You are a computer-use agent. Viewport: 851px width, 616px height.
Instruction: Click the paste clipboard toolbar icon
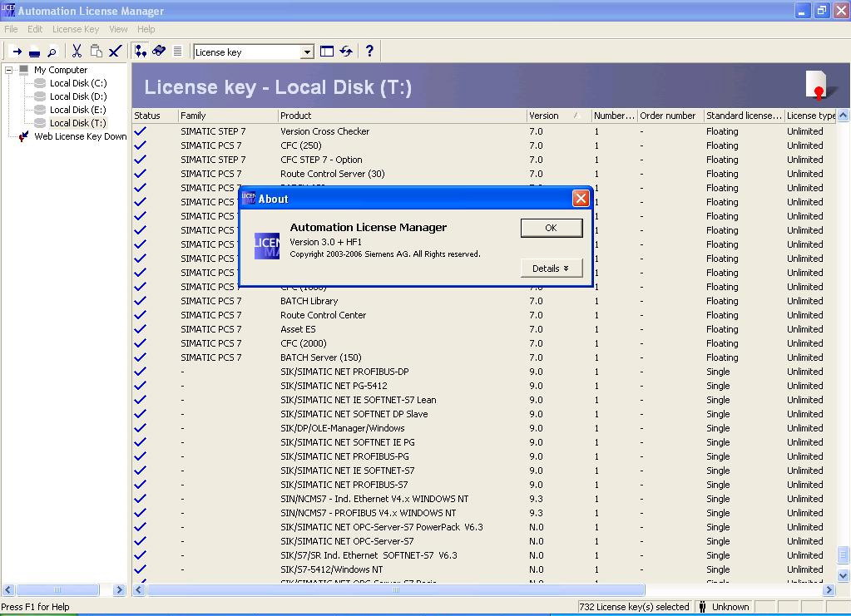click(x=96, y=52)
